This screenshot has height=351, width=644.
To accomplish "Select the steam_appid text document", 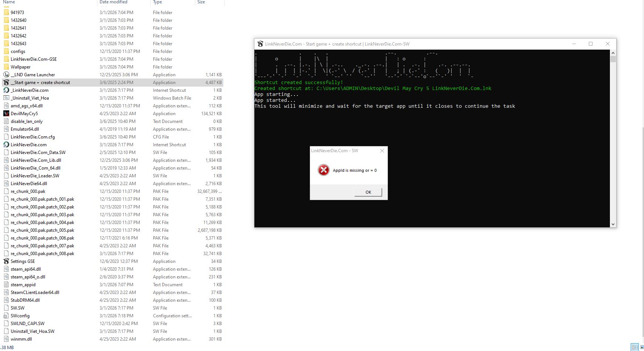I will pyautogui.click(x=23, y=285).
